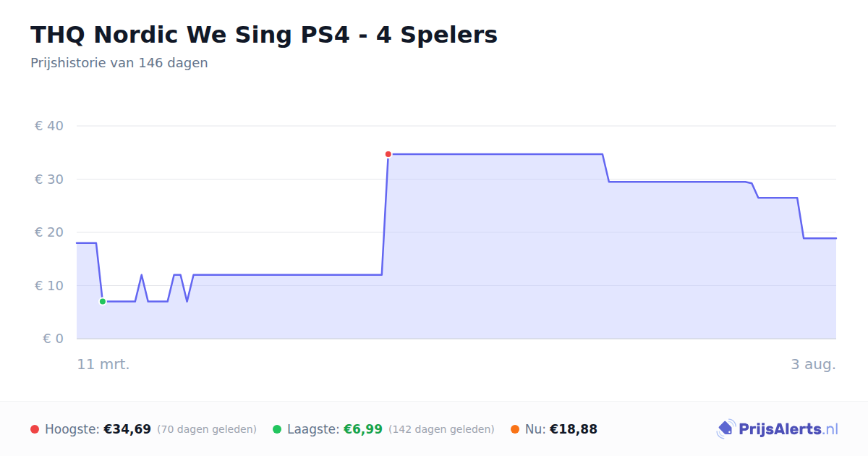Select the chart title THQ Nordic We Sing
The width and height of the screenshot is (868, 456).
point(264,35)
